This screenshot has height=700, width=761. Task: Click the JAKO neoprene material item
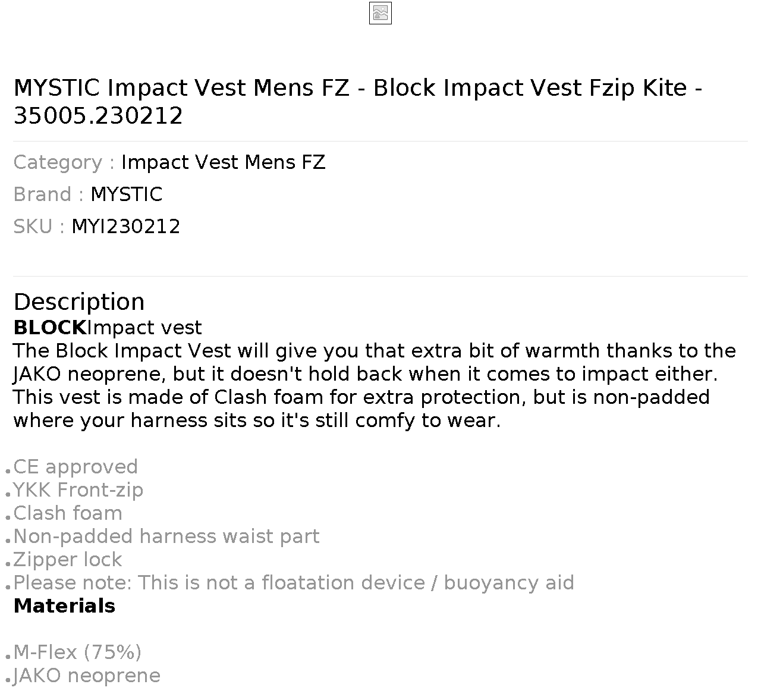[87, 676]
